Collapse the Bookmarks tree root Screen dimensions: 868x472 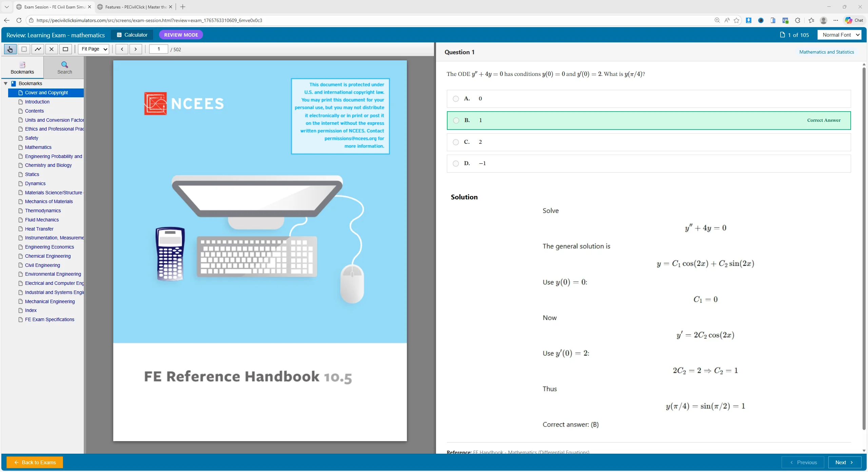[5, 83]
